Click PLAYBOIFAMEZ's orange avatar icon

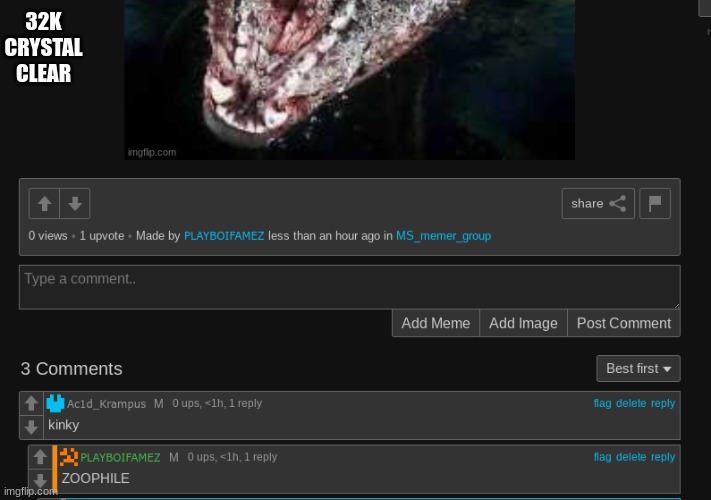point(69,457)
